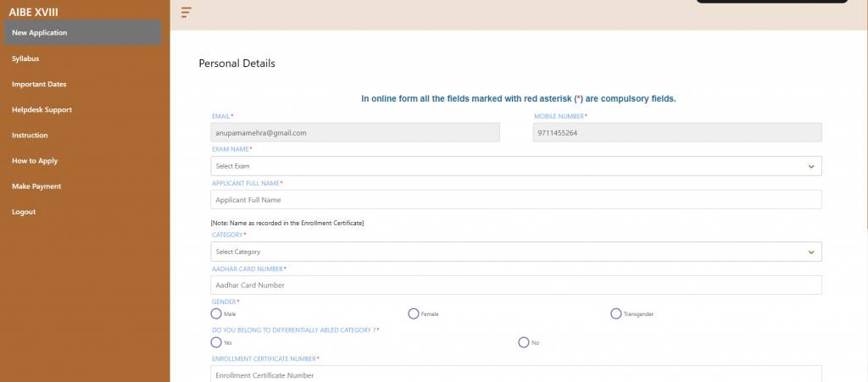Click the Category dropdown chevron arrow

811,252
